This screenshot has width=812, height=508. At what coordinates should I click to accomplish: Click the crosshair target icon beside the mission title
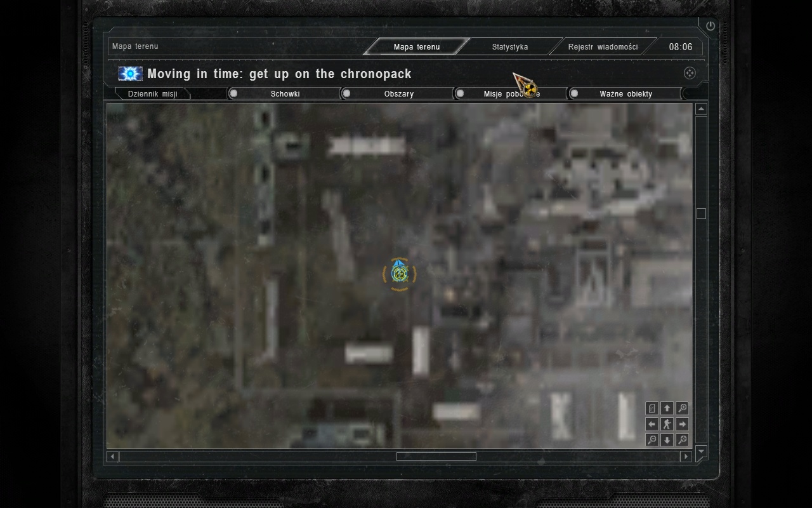(690, 73)
